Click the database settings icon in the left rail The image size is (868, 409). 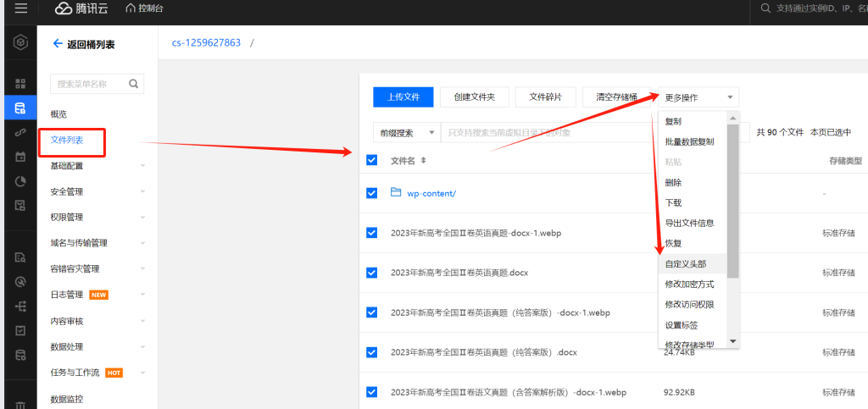coord(20,355)
